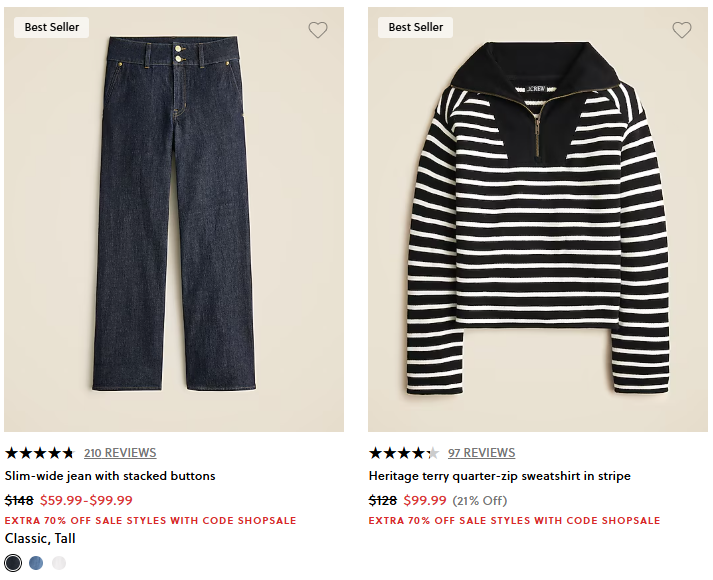Click the Best Seller badge on the sweatshirt
This screenshot has width=713, height=580.
pos(416,27)
